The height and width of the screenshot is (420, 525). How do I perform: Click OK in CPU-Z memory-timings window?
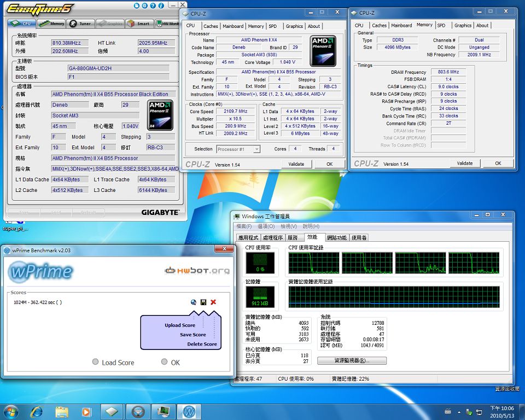tap(498, 164)
